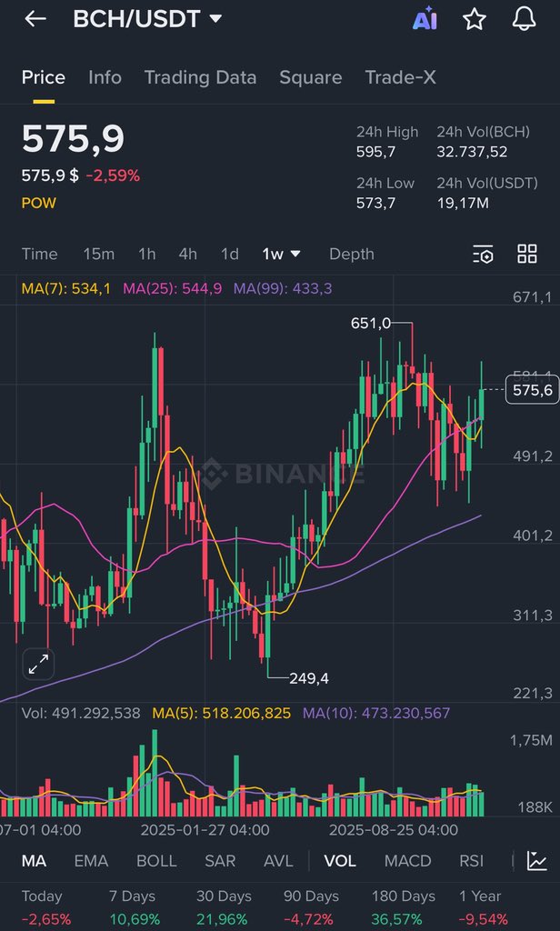560x931 pixels.
Task: Tap the 1 Year -9,54% performance
Action: tap(484, 907)
